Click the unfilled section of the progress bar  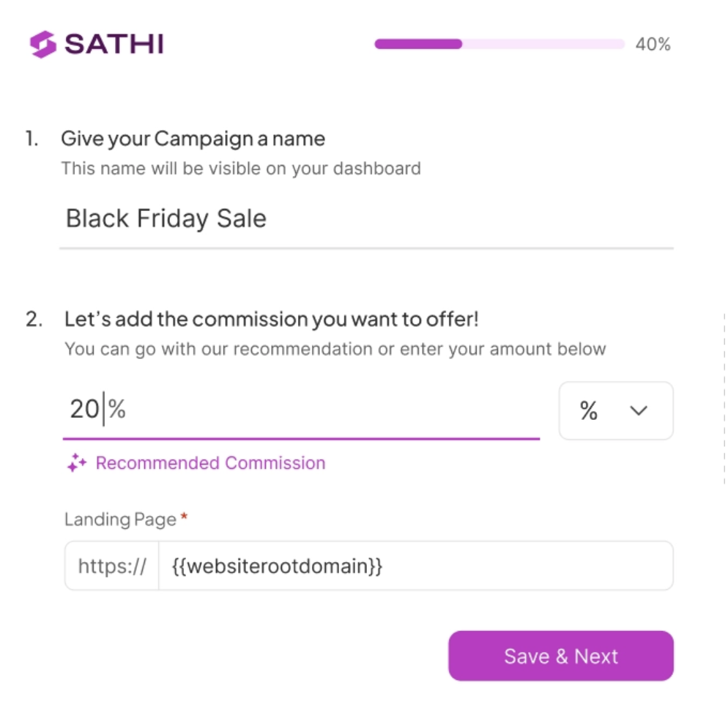point(543,44)
